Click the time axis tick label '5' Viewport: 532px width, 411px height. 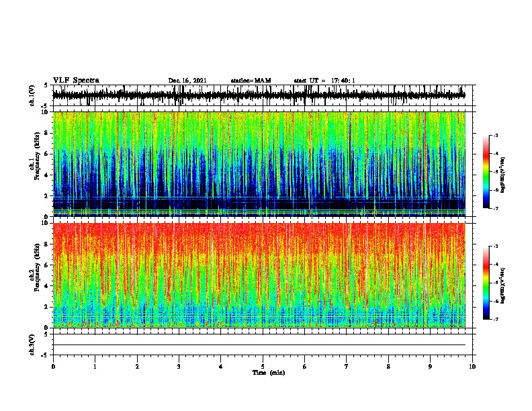pos(263,367)
